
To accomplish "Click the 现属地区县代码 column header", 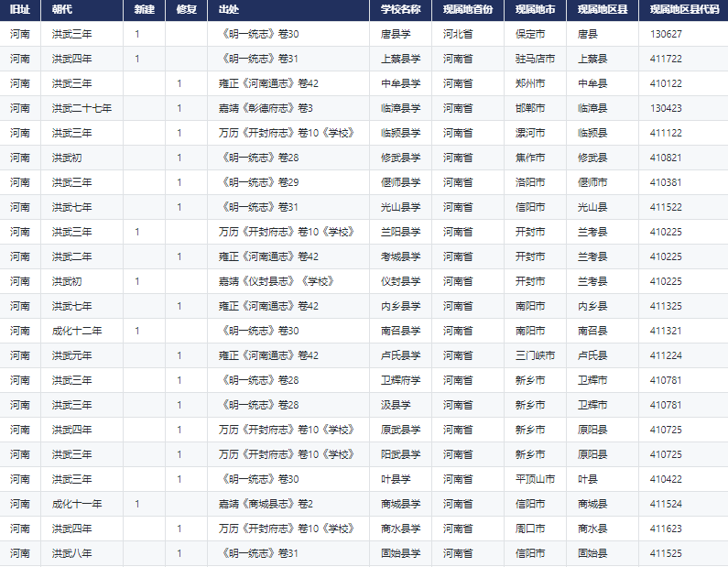I will tap(684, 9).
